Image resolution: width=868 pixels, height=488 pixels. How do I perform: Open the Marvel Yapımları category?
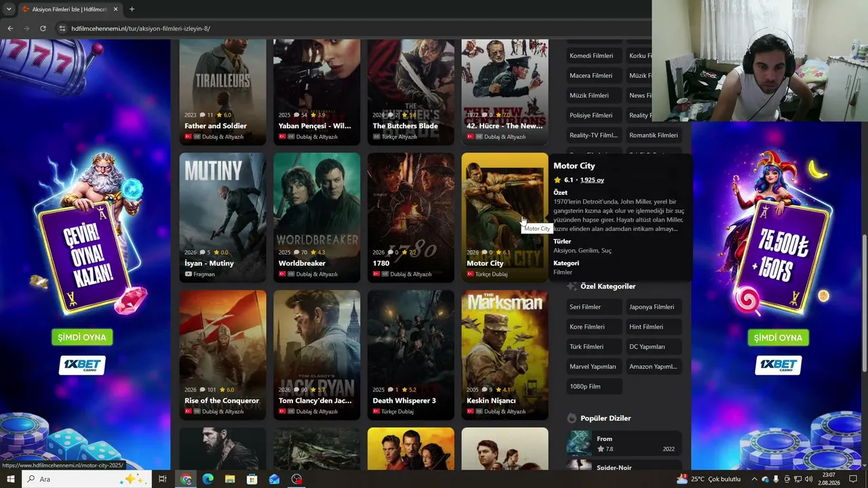594,367
